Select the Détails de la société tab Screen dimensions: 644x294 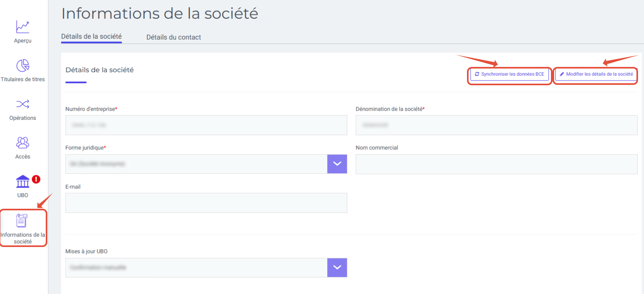pyautogui.click(x=91, y=36)
